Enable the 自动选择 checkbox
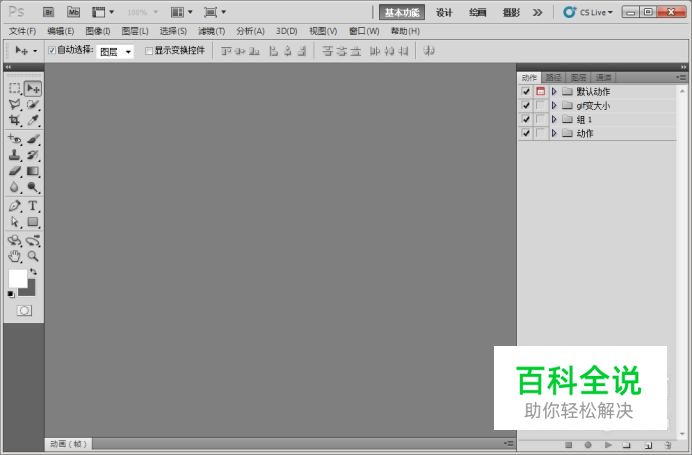 (x=52, y=51)
